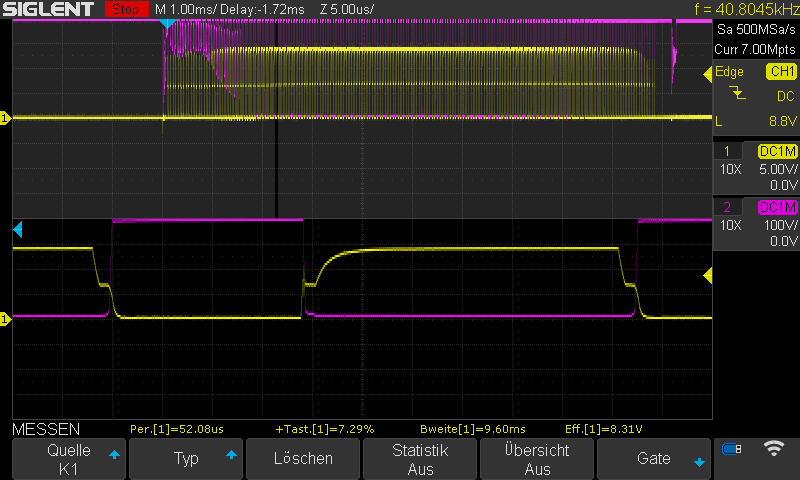Click the yellow trigger level arrow in zoom view

708,276
